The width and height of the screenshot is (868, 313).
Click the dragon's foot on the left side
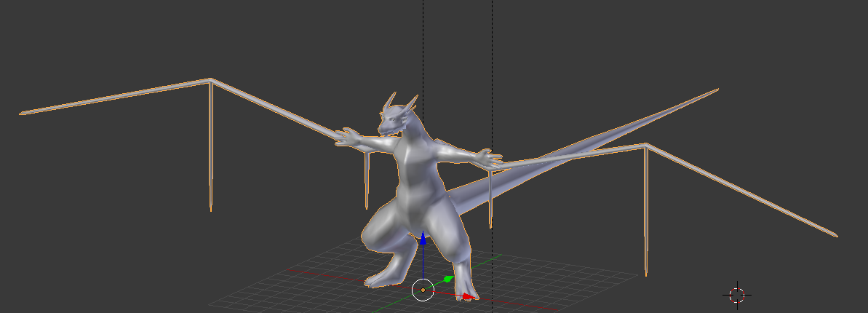(x=377, y=279)
